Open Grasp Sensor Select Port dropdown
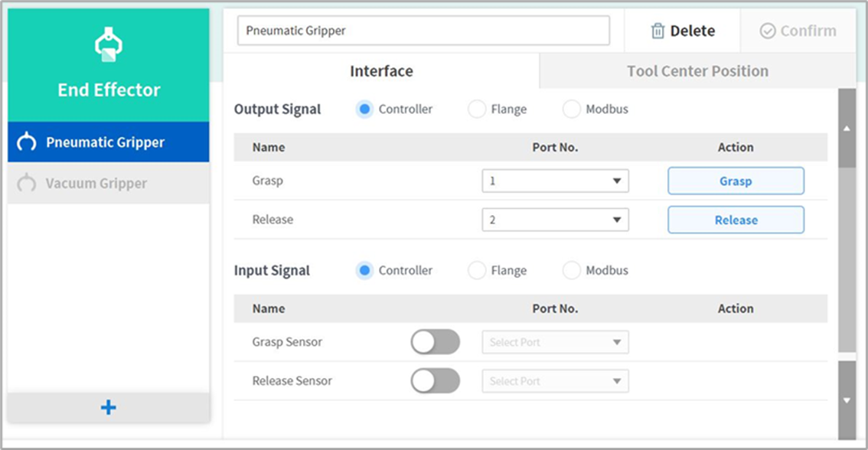Image resolution: width=868 pixels, height=450 pixels. [x=555, y=343]
